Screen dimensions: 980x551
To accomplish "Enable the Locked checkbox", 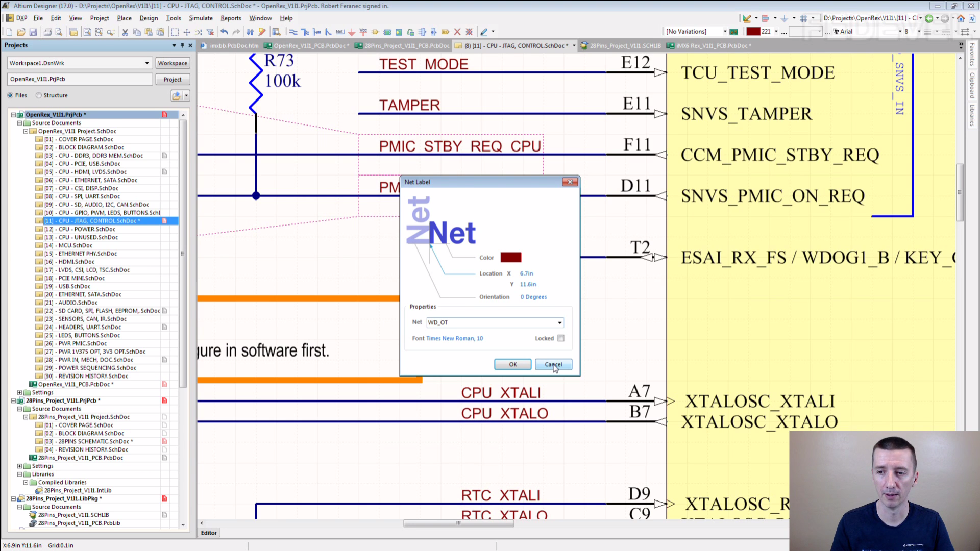I will tap(561, 338).
